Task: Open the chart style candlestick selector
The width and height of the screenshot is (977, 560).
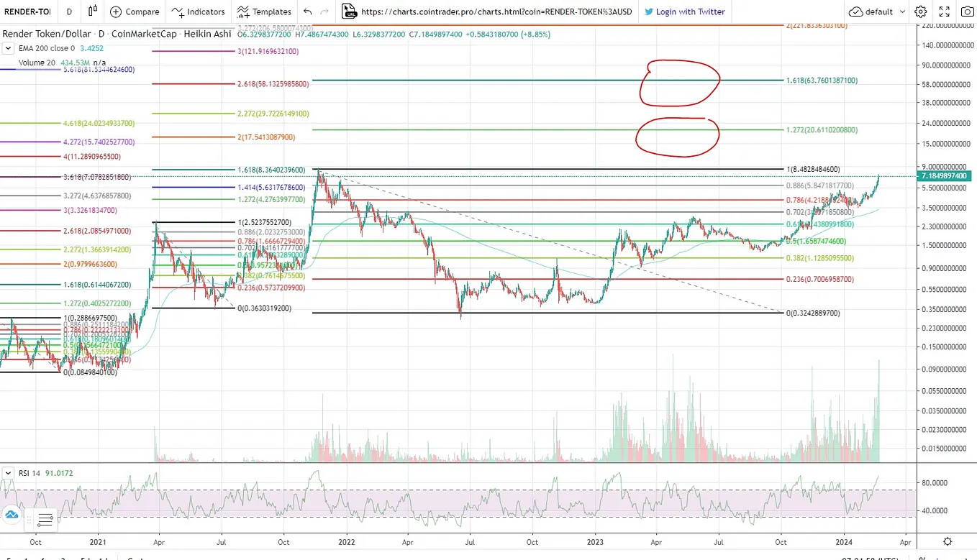Action: [93, 12]
